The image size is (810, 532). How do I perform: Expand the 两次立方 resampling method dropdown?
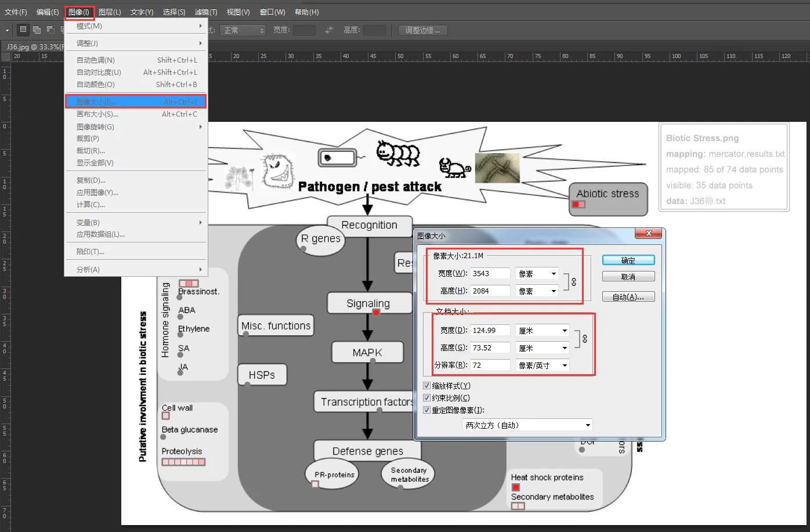pos(527,425)
